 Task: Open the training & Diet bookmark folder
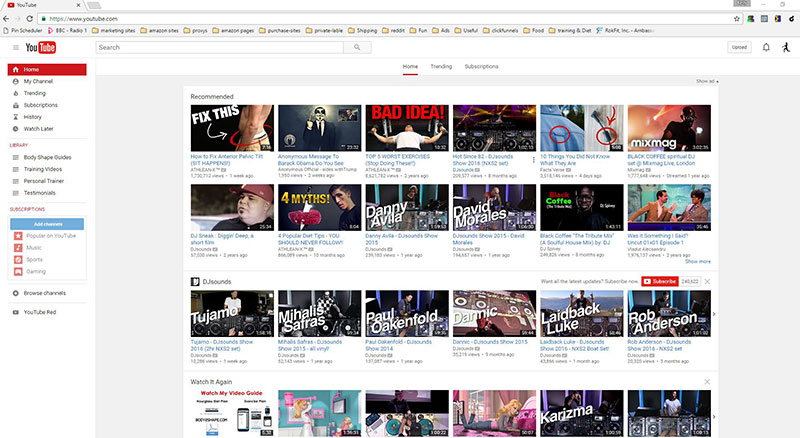point(570,31)
